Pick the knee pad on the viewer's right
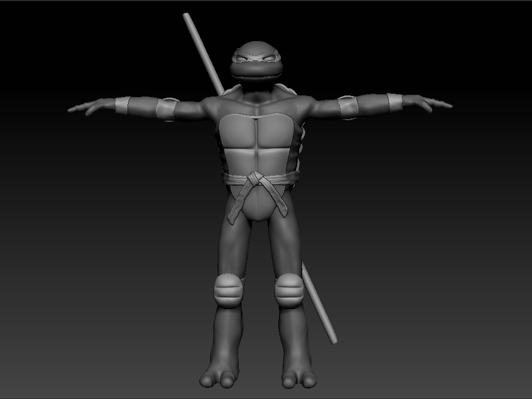The height and width of the screenshot is (399, 532). point(289,291)
